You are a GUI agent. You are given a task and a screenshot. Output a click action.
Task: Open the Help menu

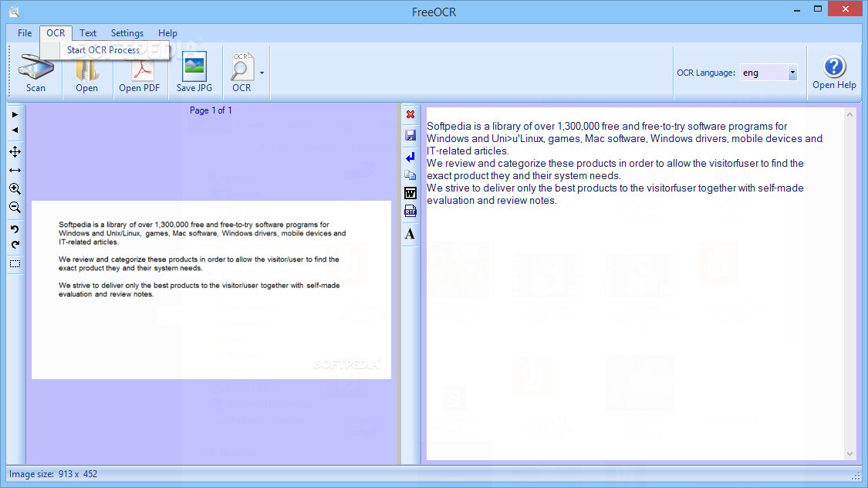167,33
